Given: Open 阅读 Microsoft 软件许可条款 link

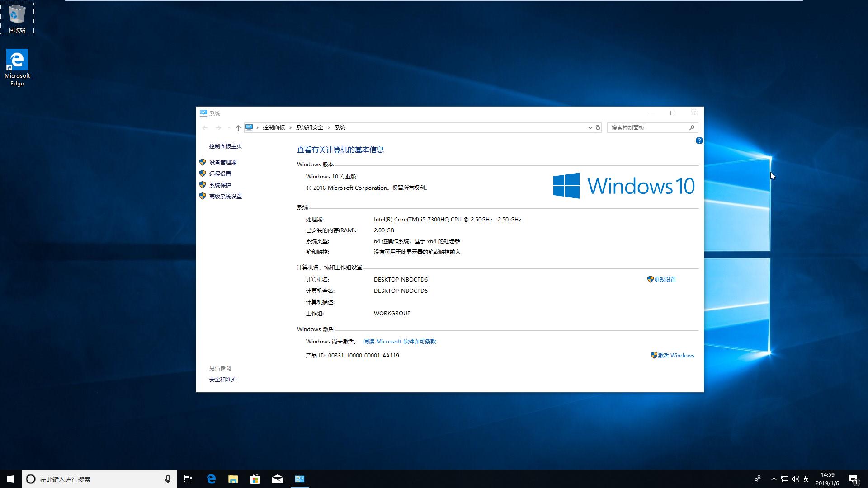Looking at the screenshot, I should pyautogui.click(x=400, y=341).
